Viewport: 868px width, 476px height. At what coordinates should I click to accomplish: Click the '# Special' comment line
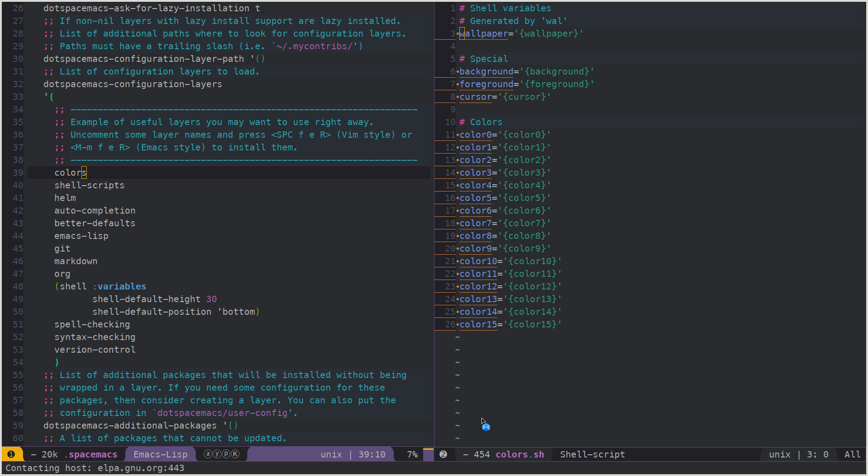tap(484, 59)
